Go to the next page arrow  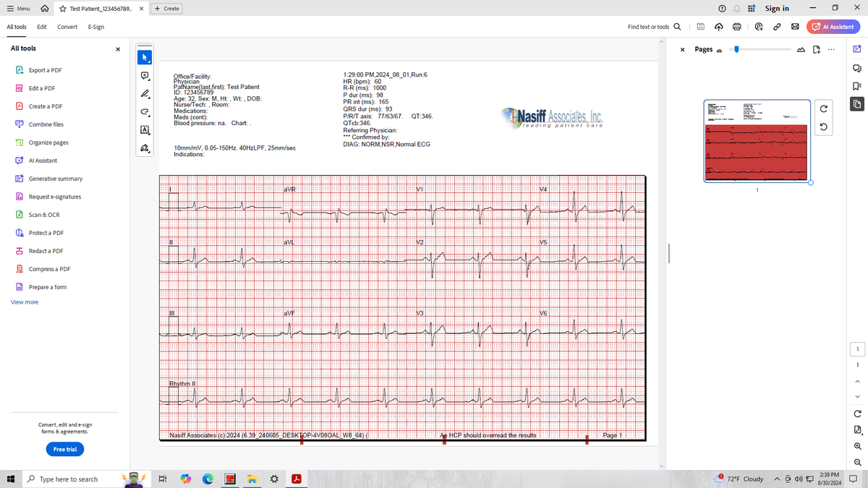tap(857, 396)
